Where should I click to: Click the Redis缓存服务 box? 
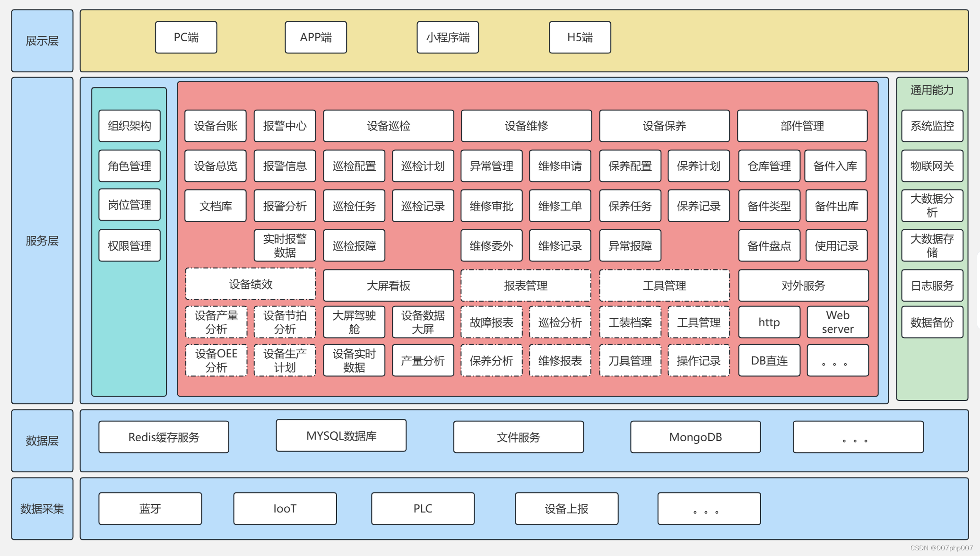click(x=164, y=437)
